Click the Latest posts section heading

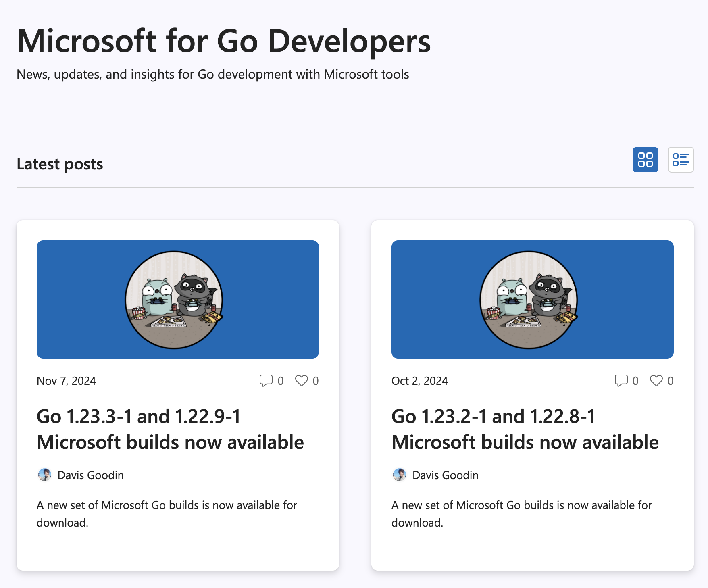60,164
